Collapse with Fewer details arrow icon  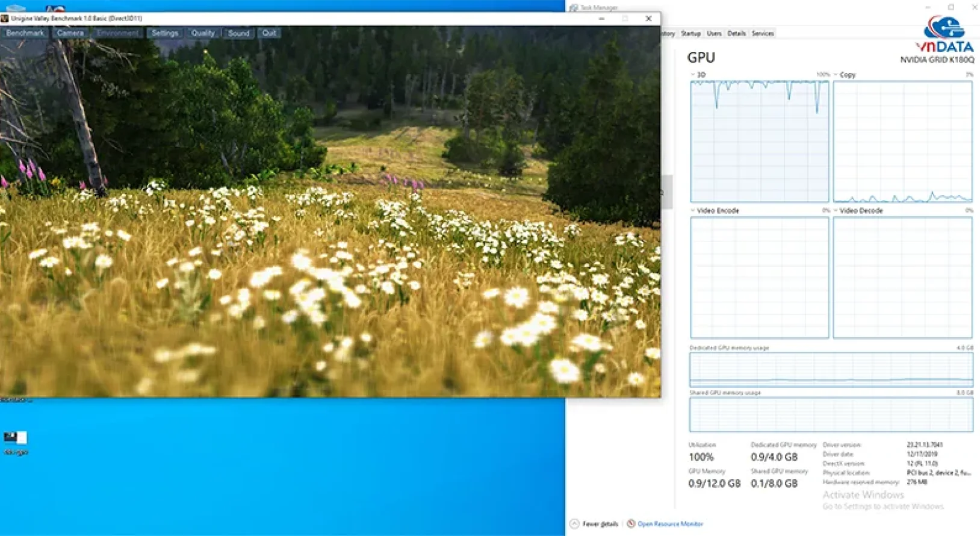(574, 524)
